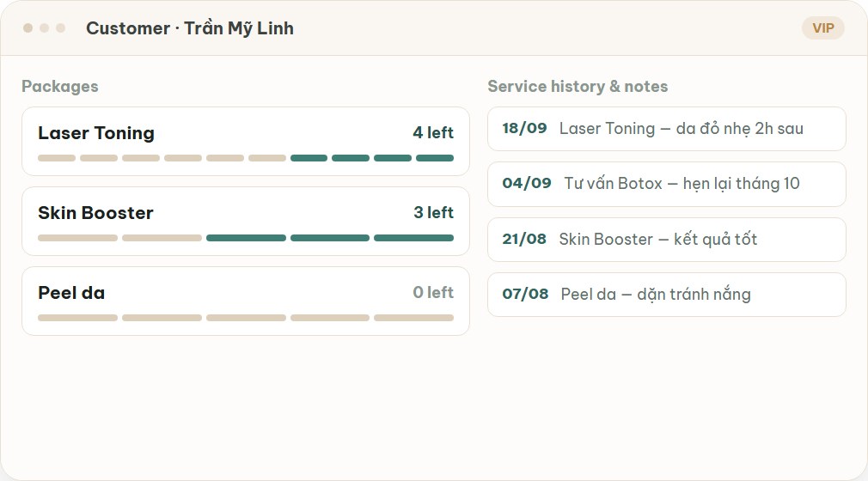Open the 04/09 Tư vấn Botox entry
Viewport: 868px width, 481px height.
(x=667, y=184)
